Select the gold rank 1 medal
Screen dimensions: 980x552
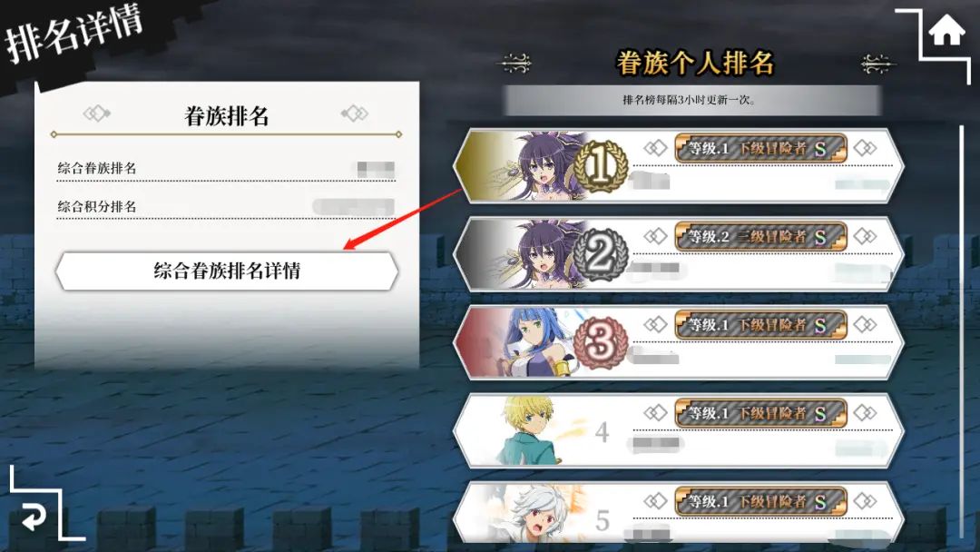pyautogui.click(x=601, y=165)
